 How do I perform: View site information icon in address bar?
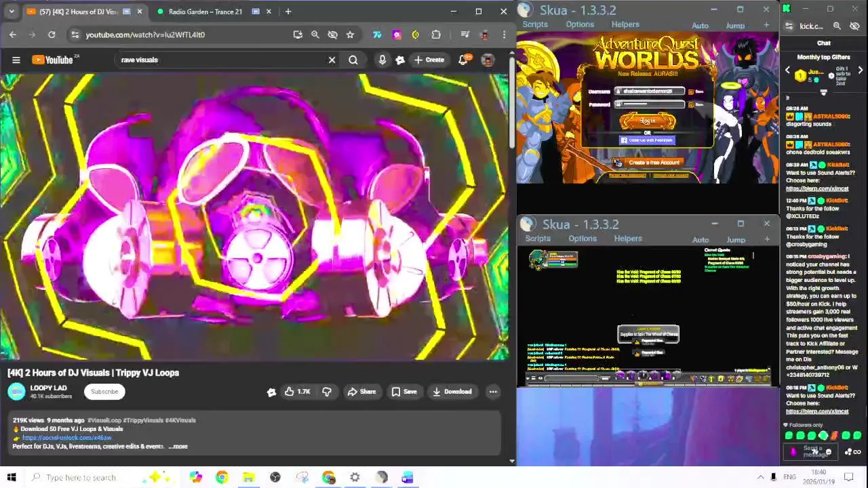coord(75,35)
